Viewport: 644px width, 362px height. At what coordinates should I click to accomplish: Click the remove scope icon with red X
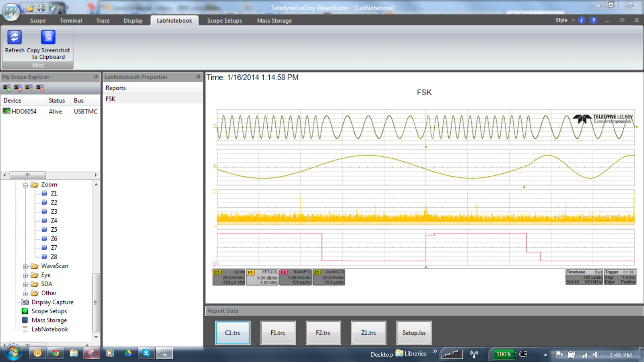(18, 88)
